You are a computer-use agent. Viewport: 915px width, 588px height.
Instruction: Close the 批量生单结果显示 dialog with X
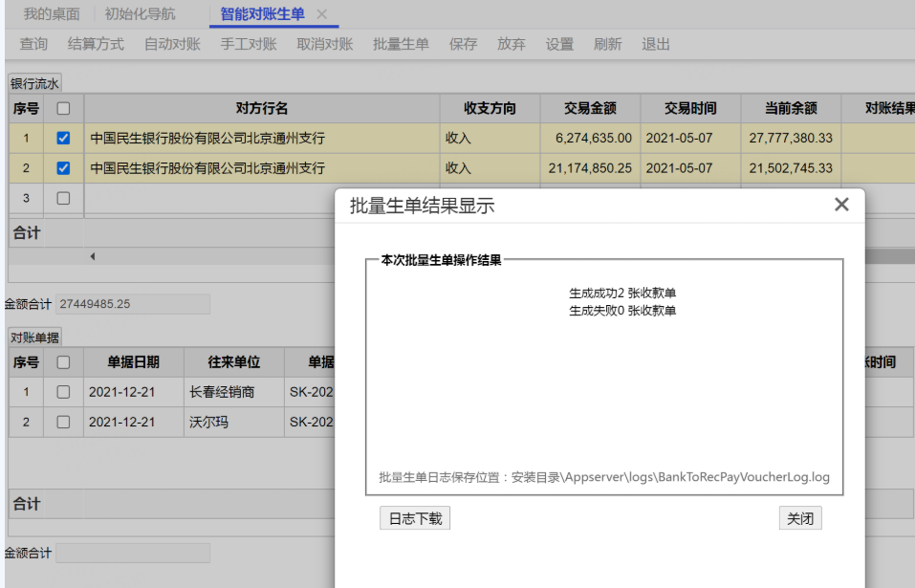tap(841, 205)
